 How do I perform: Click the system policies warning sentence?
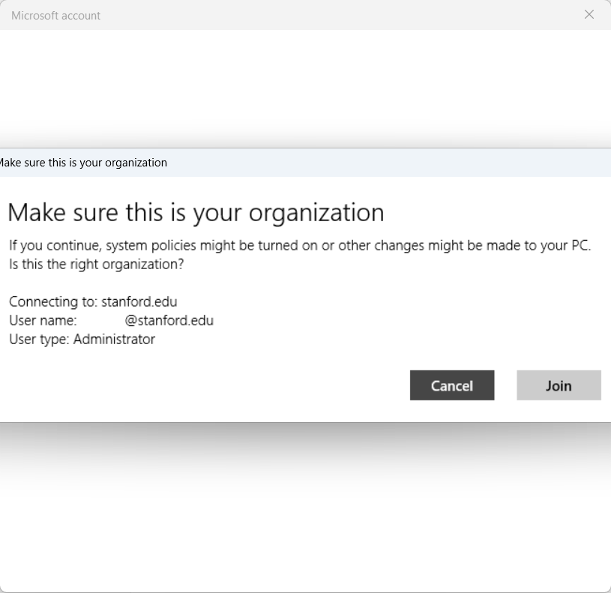(300, 246)
